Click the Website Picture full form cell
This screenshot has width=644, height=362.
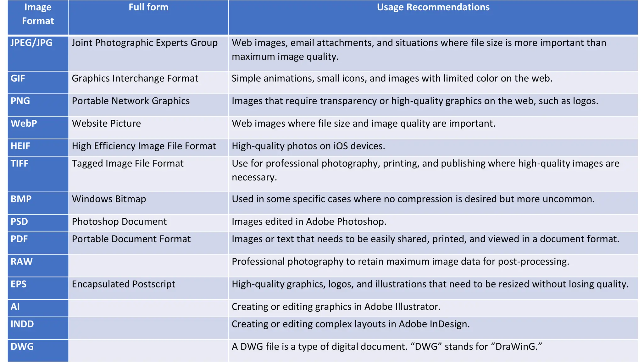[107, 124]
